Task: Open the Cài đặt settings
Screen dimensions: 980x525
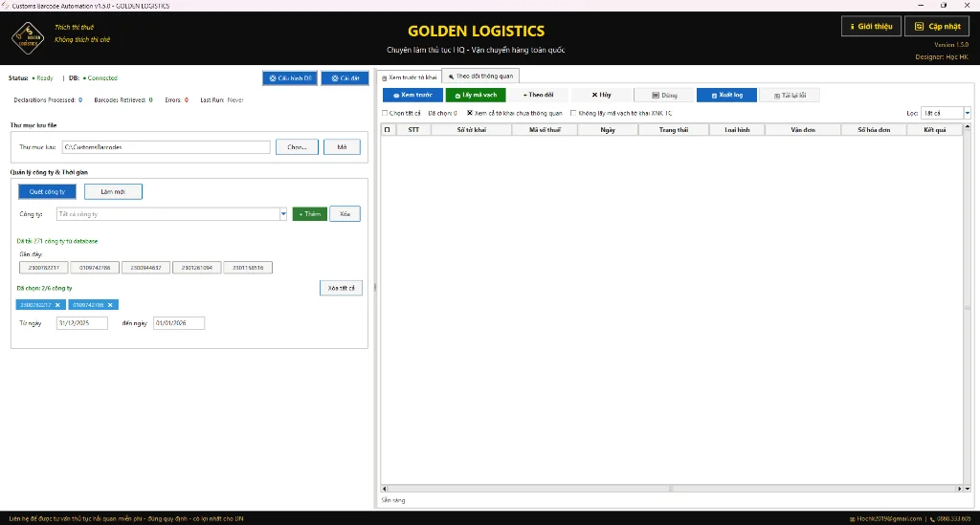Action: click(x=345, y=78)
